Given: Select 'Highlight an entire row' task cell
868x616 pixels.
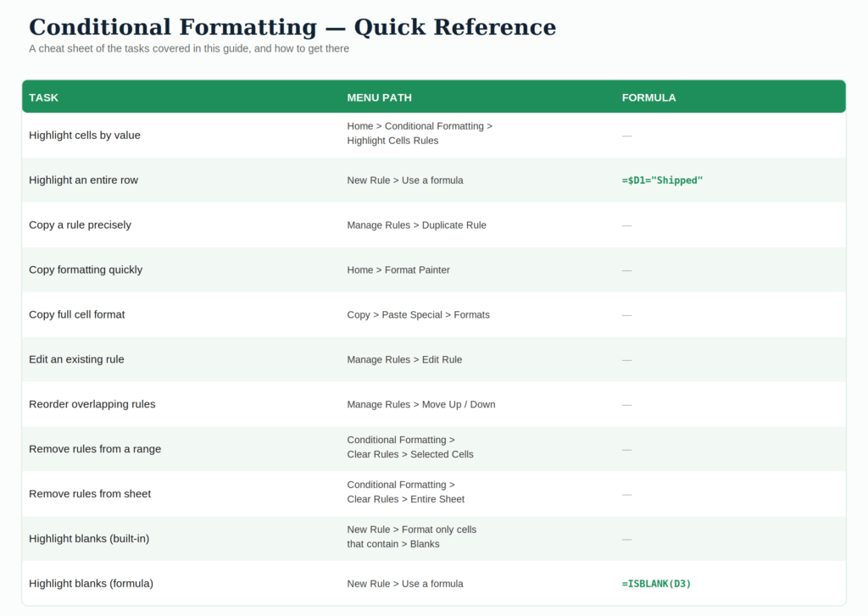Looking at the screenshot, I should [x=84, y=180].
